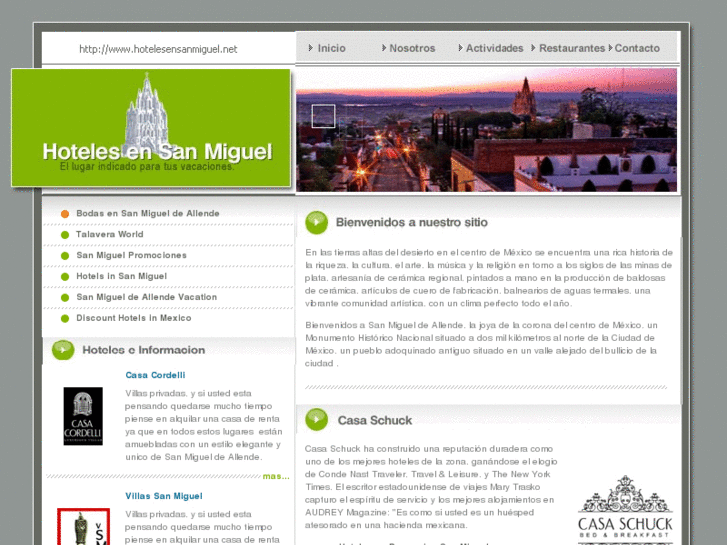Open San Miguel de Allende Vacation link
This screenshot has width=727, height=545.
click(x=147, y=297)
